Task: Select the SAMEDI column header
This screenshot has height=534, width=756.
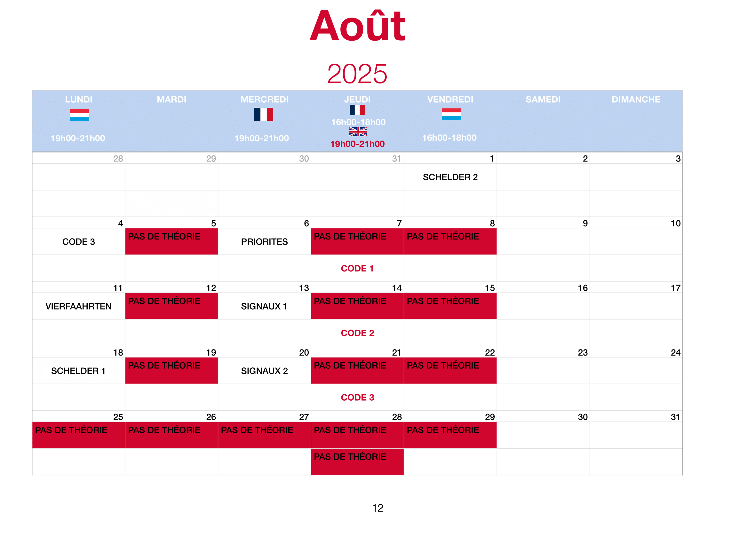Action: (x=543, y=99)
